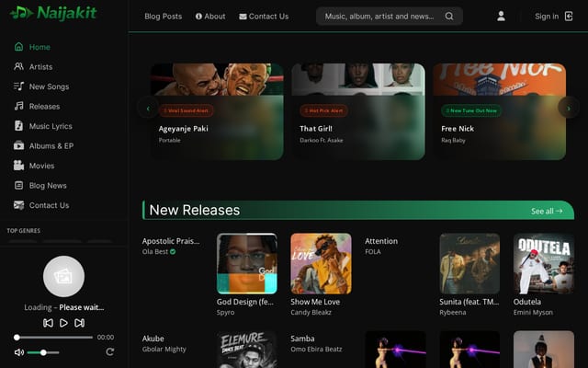This screenshot has height=368, width=588.
Task: Open Emini Myson artist link
Action: click(x=533, y=313)
